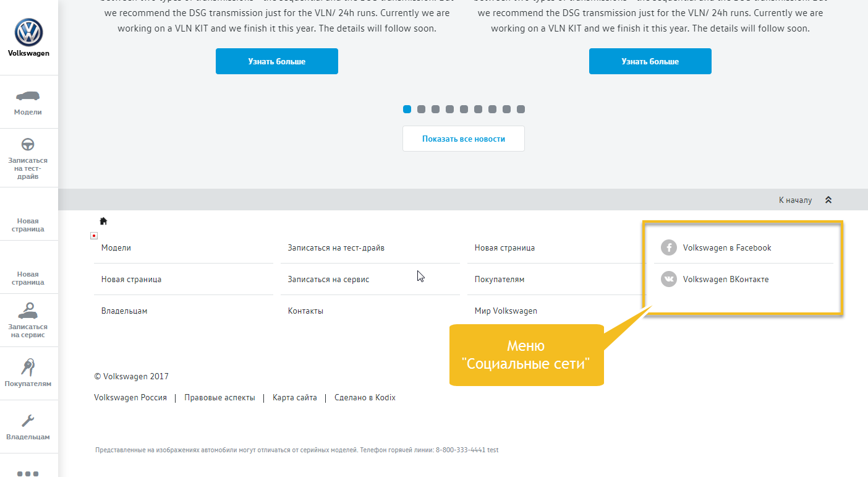Open Записаться на сервис footer link
868x477 pixels.
328,279
